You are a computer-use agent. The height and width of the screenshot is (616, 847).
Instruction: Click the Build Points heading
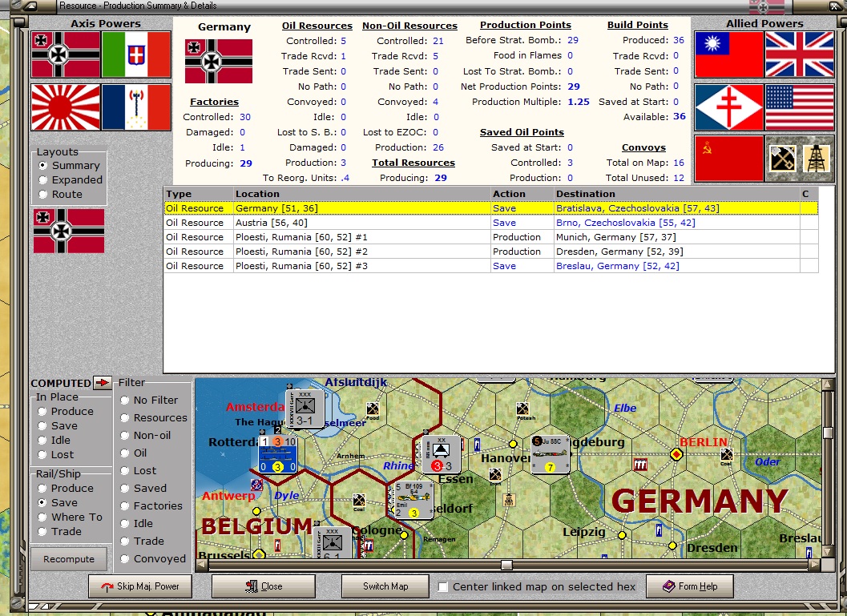point(637,25)
